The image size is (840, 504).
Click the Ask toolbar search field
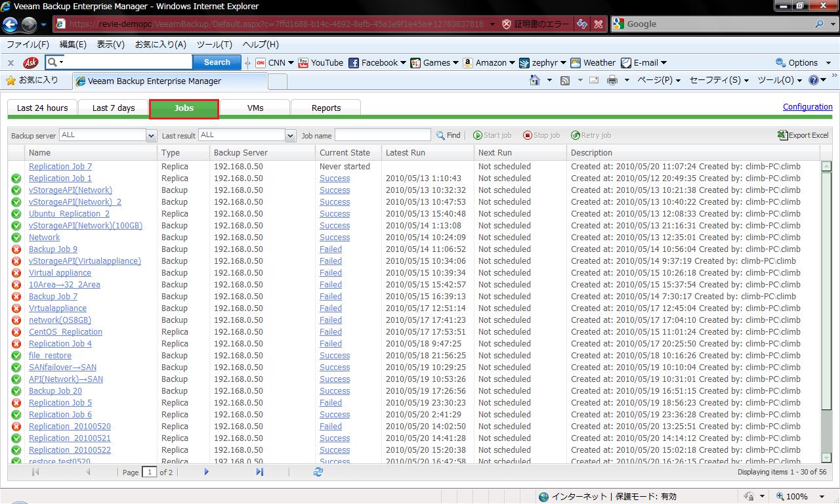[128, 62]
